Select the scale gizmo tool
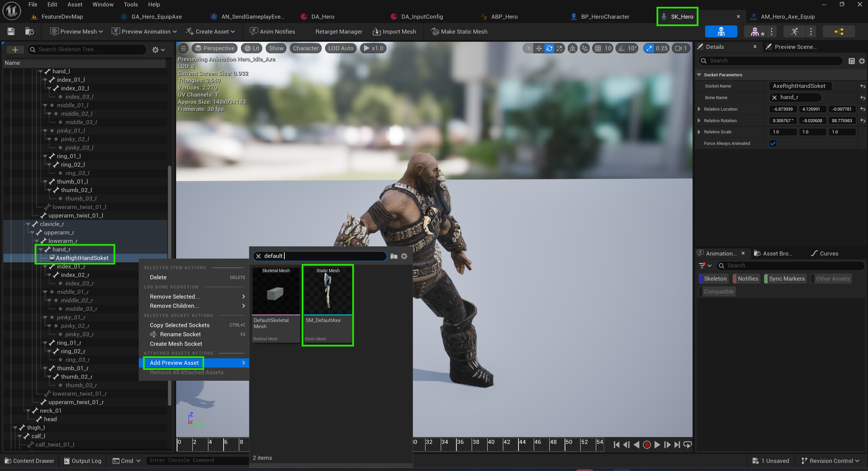The width and height of the screenshot is (868, 471). point(559,48)
